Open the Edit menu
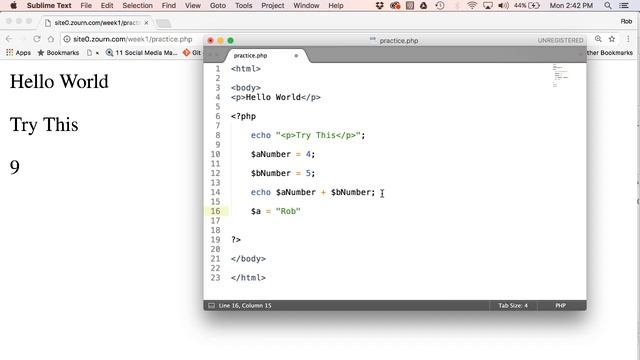 point(107,5)
